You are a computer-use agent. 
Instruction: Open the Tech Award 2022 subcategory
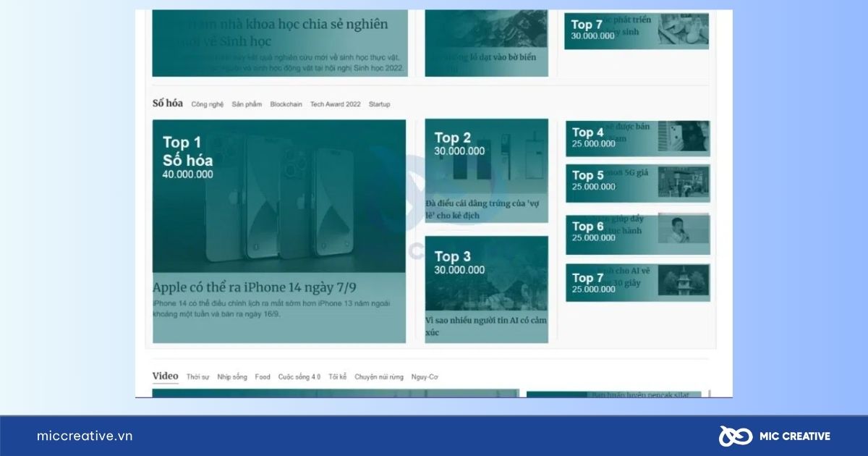pos(335,104)
